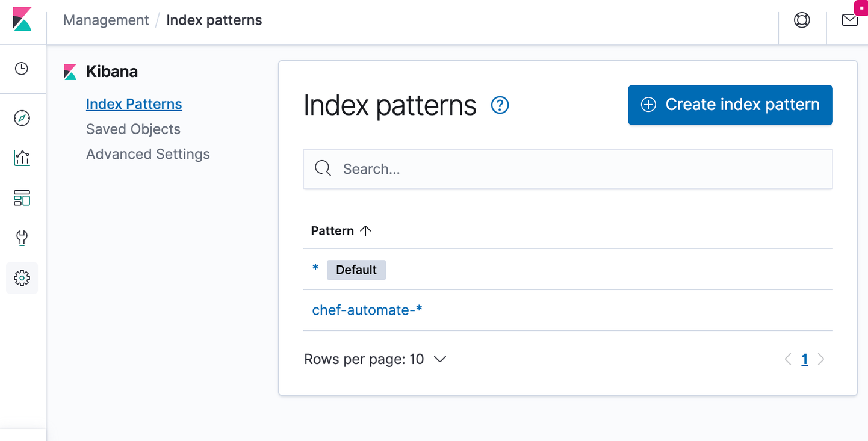The image size is (868, 441).
Task: Click the Create index pattern button
Action: [x=730, y=105]
